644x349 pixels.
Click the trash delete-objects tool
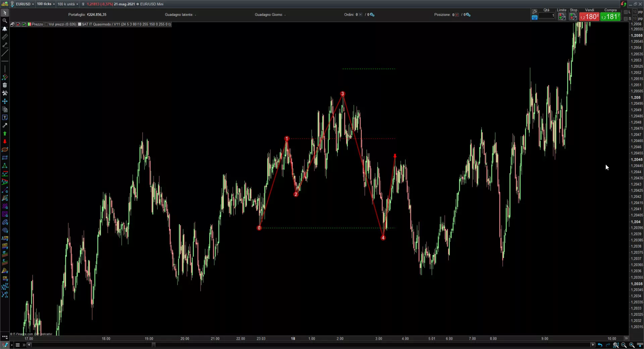5,85
